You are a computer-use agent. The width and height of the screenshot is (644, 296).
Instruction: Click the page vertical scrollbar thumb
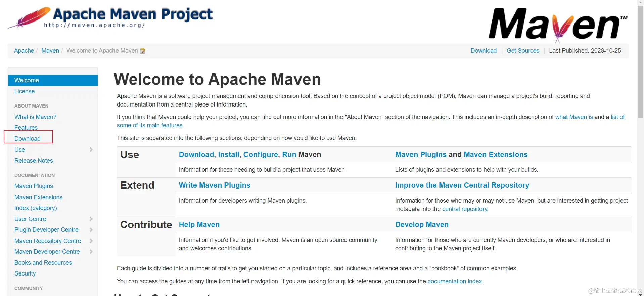coord(641,62)
